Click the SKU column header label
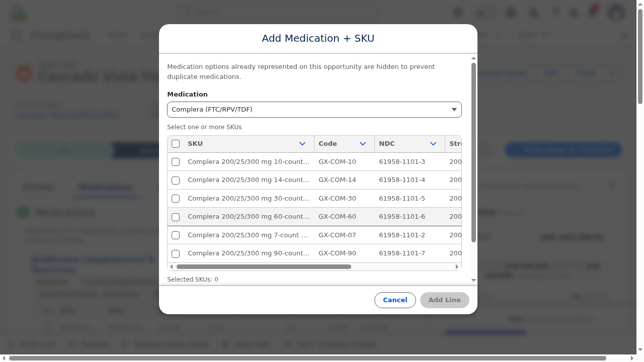 pyautogui.click(x=195, y=144)
